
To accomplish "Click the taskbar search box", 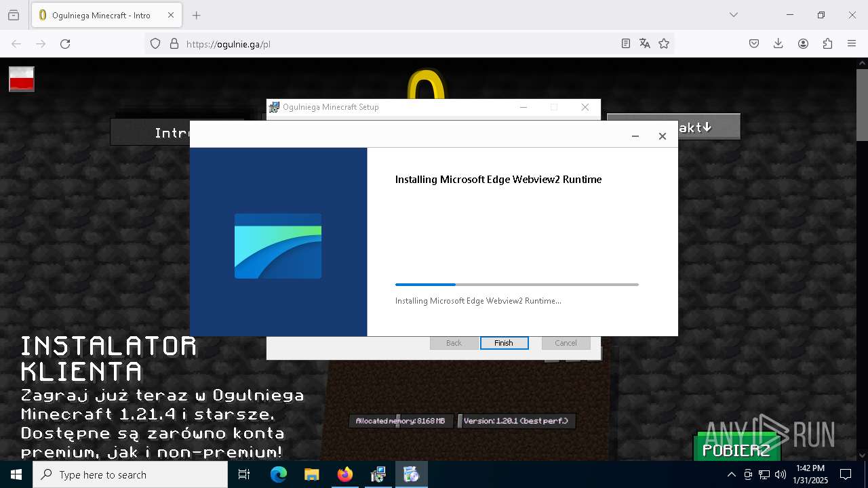I will [x=130, y=474].
